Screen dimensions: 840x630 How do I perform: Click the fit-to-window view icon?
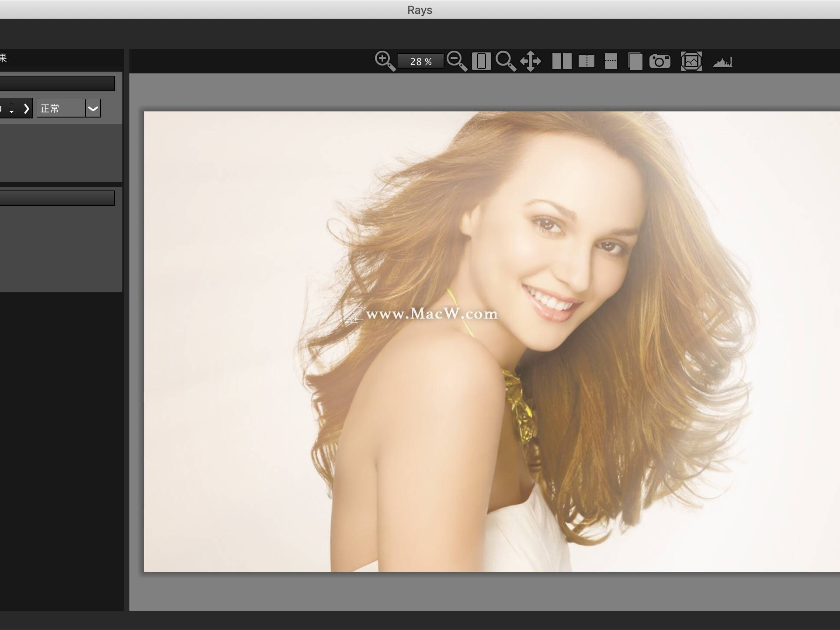coord(481,61)
